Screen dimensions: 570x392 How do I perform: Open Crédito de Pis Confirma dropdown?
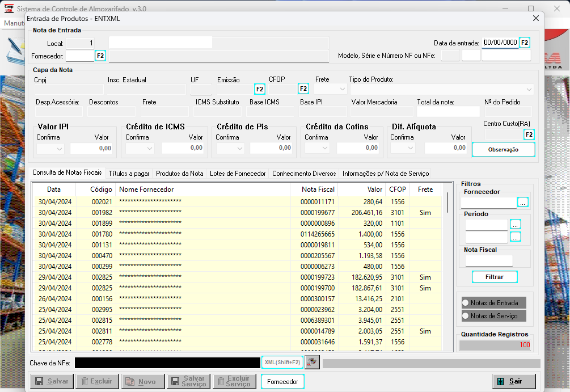pos(230,148)
